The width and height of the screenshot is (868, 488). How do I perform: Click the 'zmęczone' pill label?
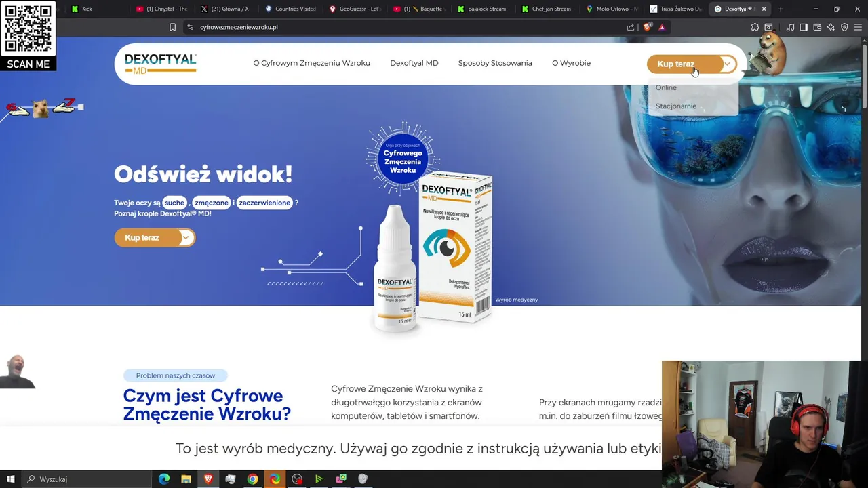click(212, 203)
